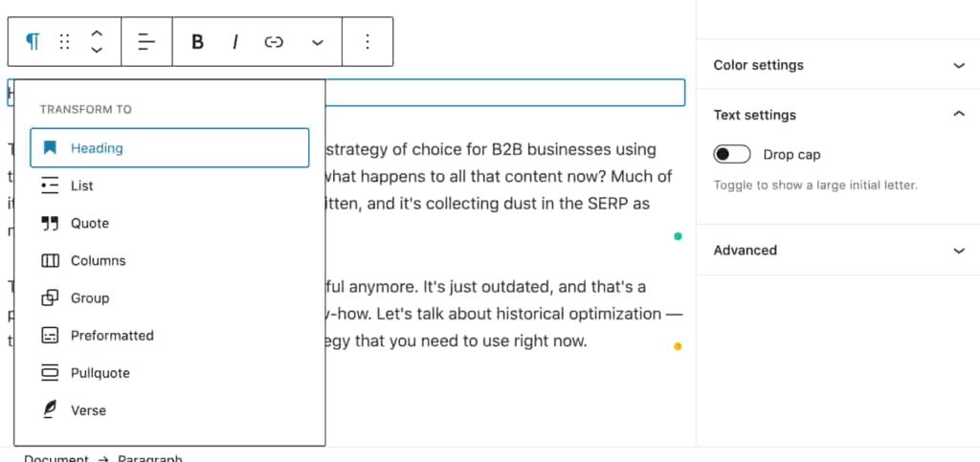Click the drag handle dots icon
980x462 pixels.
click(65, 41)
